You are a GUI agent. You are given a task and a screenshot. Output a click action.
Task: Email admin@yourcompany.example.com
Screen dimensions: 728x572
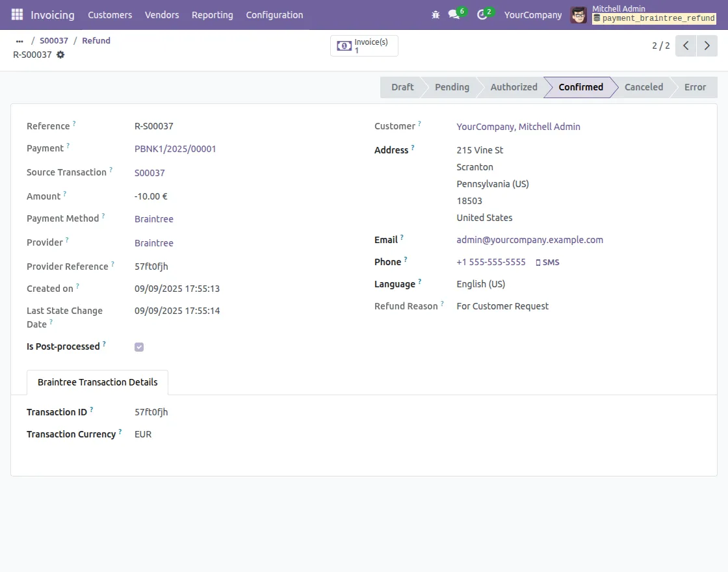coord(530,239)
